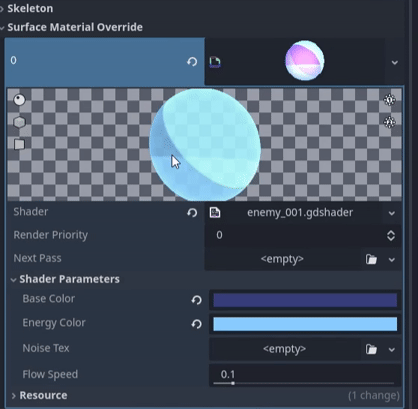Revert the Base Color parameter

pyautogui.click(x=196, y=300)
